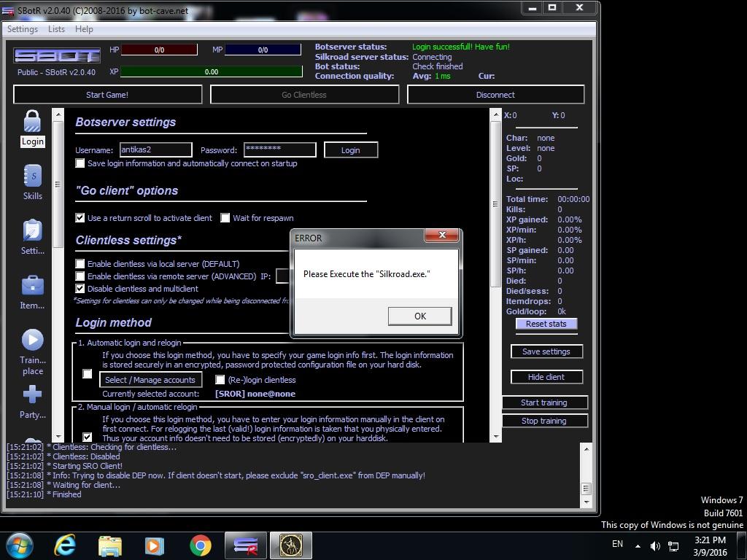Click the sidebar scrollbar down arrow

click(58, 436)
